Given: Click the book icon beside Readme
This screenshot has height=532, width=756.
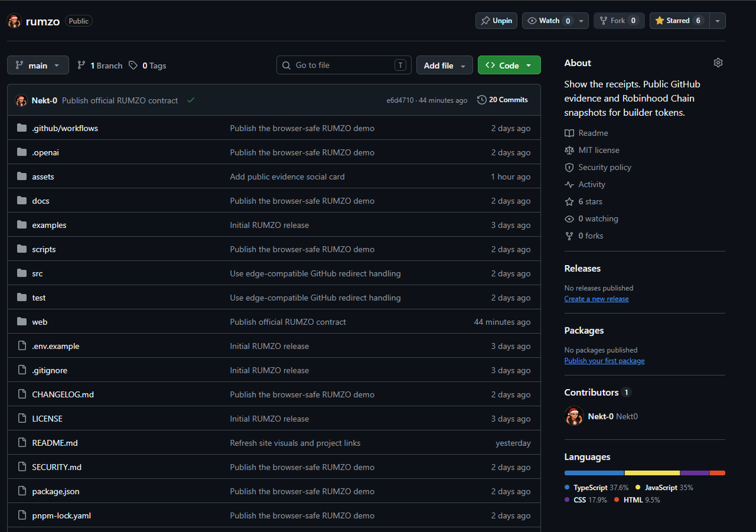Looking at the screenshot, I should (570, 133).
